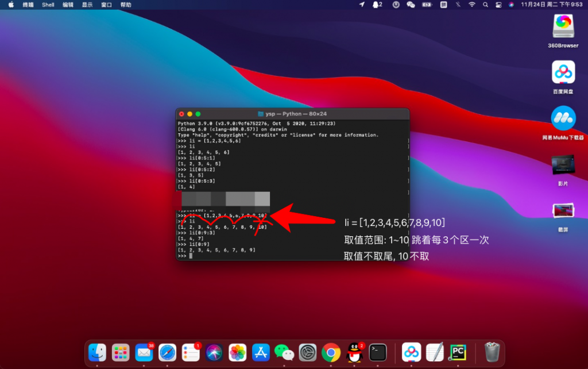The width and height of the screenshot is (588, 369).
Task: Open the Wi-Fi menu
Action: [472, 5]
